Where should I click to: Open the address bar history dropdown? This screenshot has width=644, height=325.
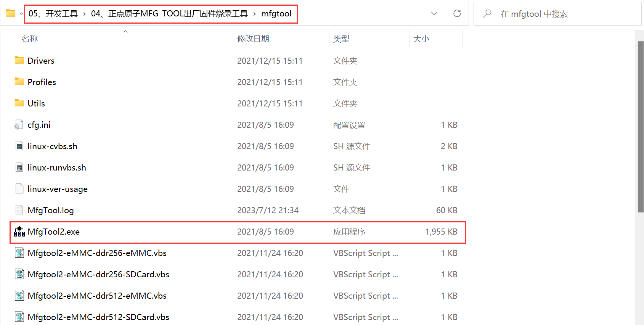434,14
